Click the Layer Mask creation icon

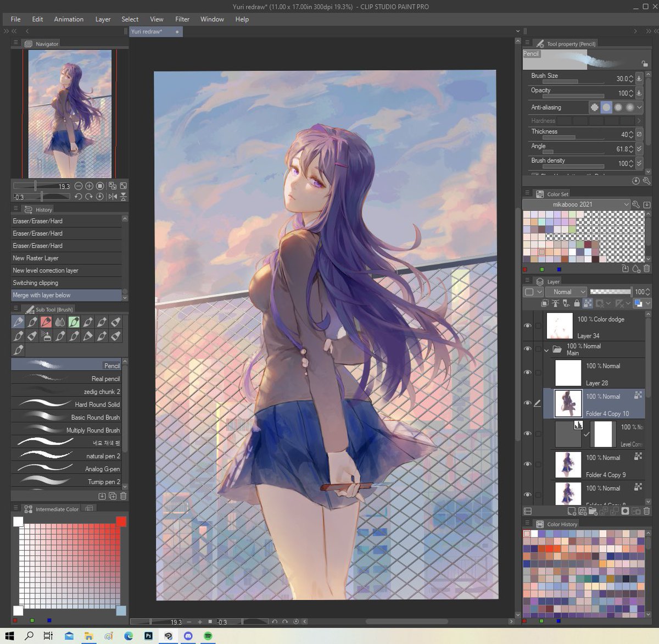click(624, 512)
